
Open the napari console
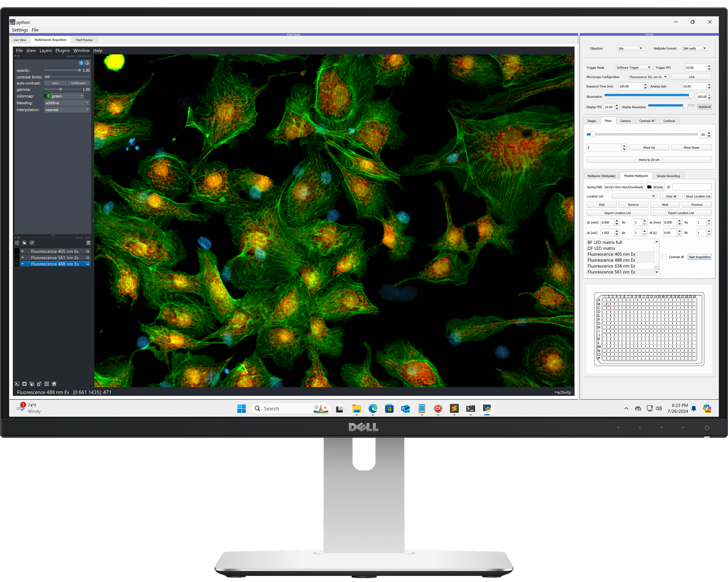tap(17, 384)
